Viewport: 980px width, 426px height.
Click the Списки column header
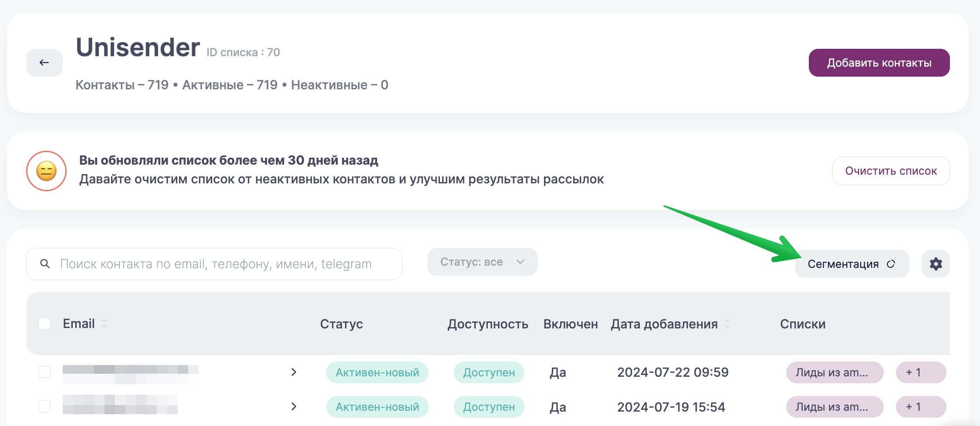(803, 324)
